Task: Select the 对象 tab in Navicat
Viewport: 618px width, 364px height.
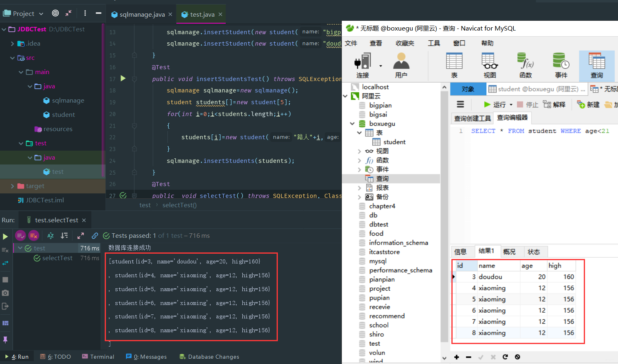Action: [x=468, y=89]
